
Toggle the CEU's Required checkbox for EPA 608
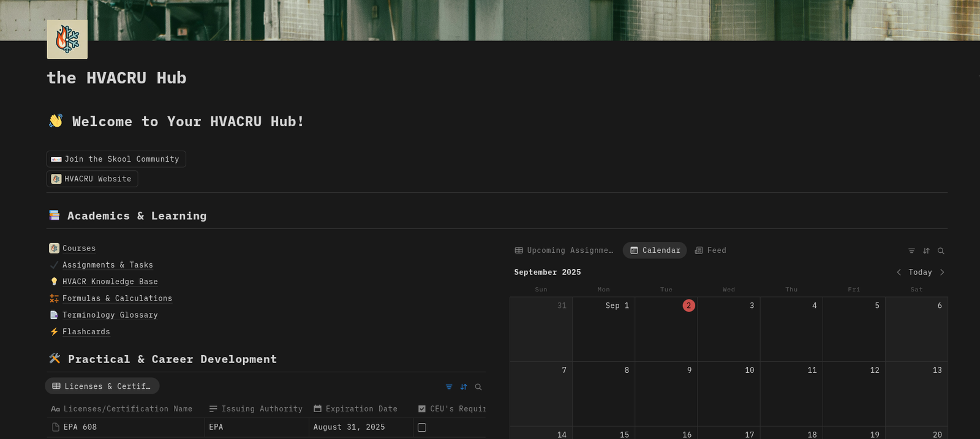pyautogui.click(x=422, y=427)
